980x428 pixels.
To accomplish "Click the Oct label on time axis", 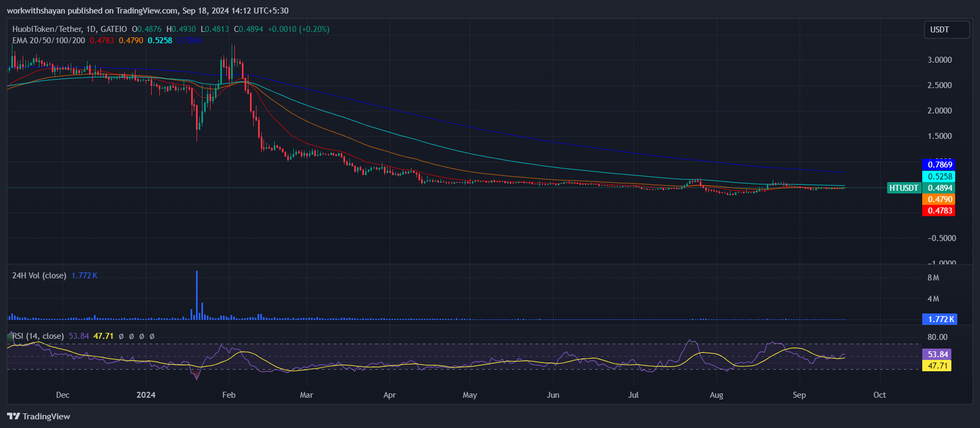I will [x=880, y=395].
